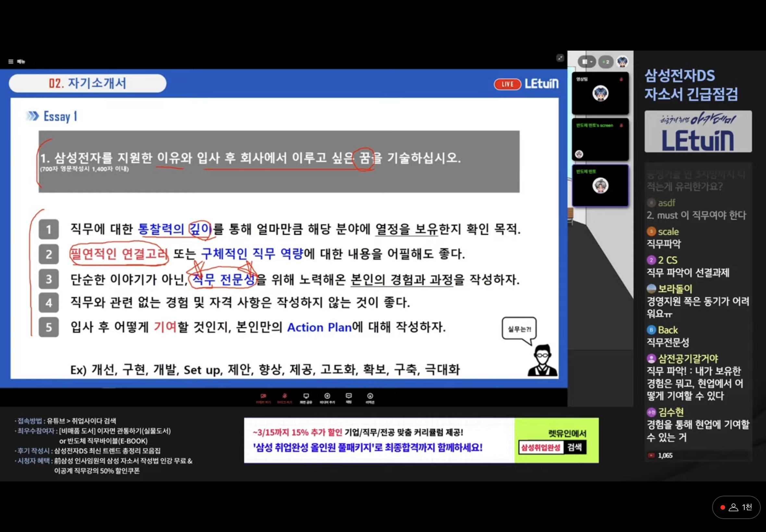Screen dimensions: 766x532
Task: Click the add media (미디어 추가) icon
Action: coord(327,397)
